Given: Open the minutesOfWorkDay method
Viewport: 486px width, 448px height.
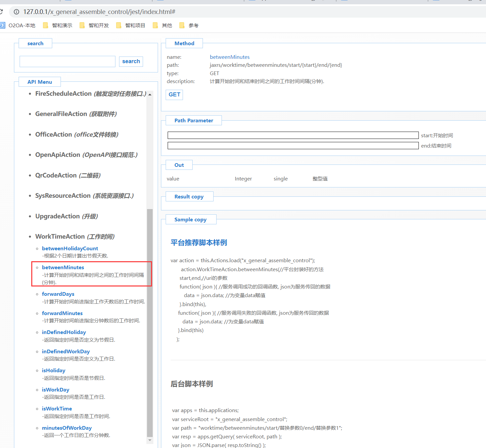Looking at the screenshot, I should click(67, 428).
